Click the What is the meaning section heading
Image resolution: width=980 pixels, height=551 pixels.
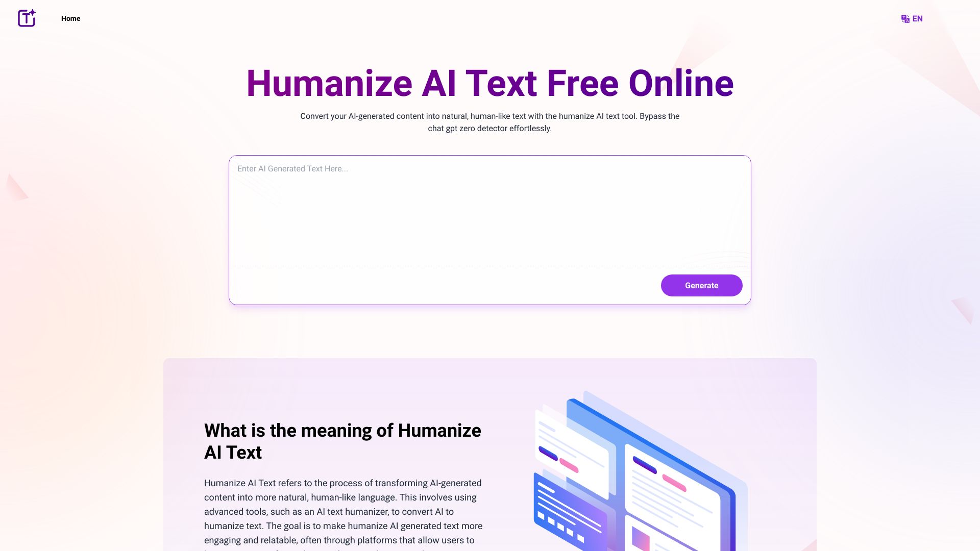coord(342,441)
